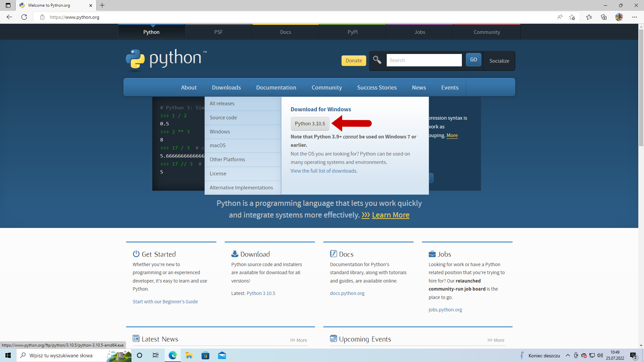Expand the browser settings ellipsis menu
The height and width of the screenshot is (362, 644).
click(635, 17)
